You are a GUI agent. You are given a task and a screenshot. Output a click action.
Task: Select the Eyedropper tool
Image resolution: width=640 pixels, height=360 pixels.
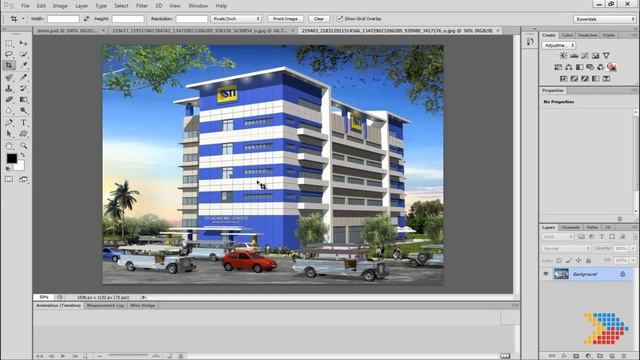click(x=23, y=65)
